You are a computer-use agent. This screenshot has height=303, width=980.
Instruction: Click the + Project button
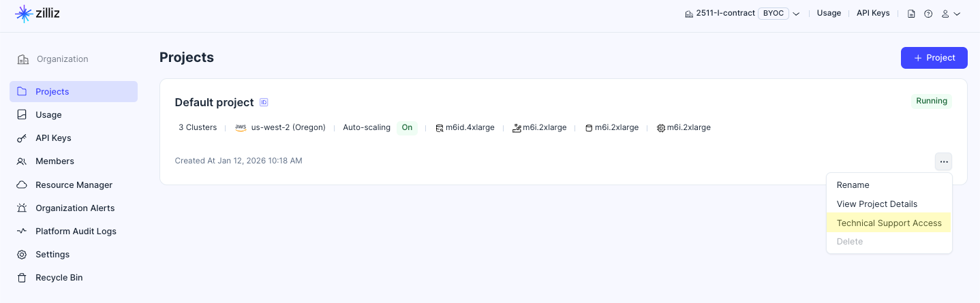tap(934, 58)
